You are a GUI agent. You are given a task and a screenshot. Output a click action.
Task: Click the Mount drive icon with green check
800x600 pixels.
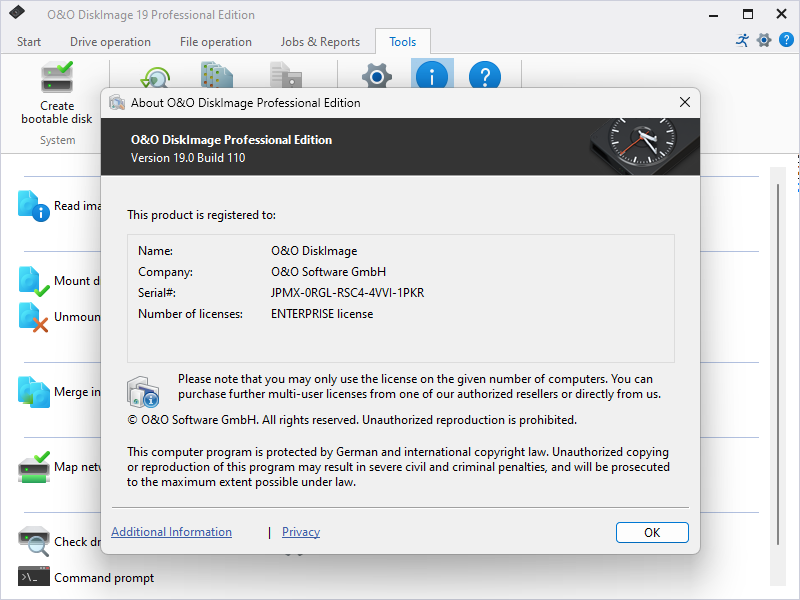tap(34, 281)
